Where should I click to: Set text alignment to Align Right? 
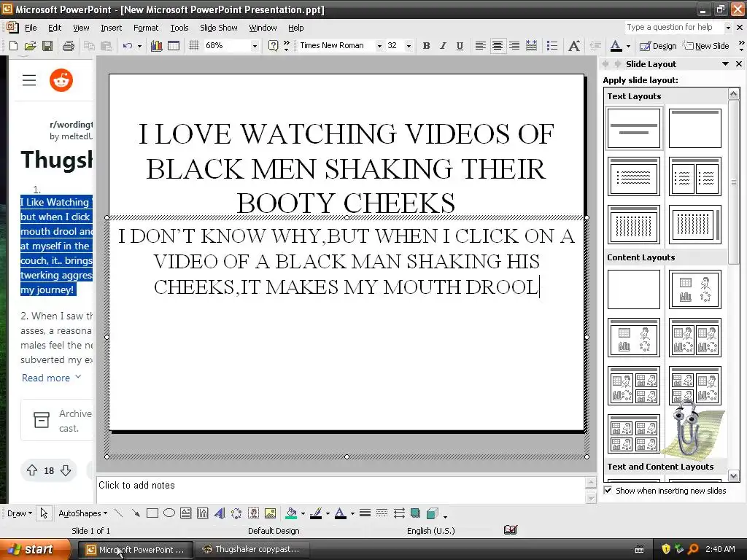(x=514, y=46)
